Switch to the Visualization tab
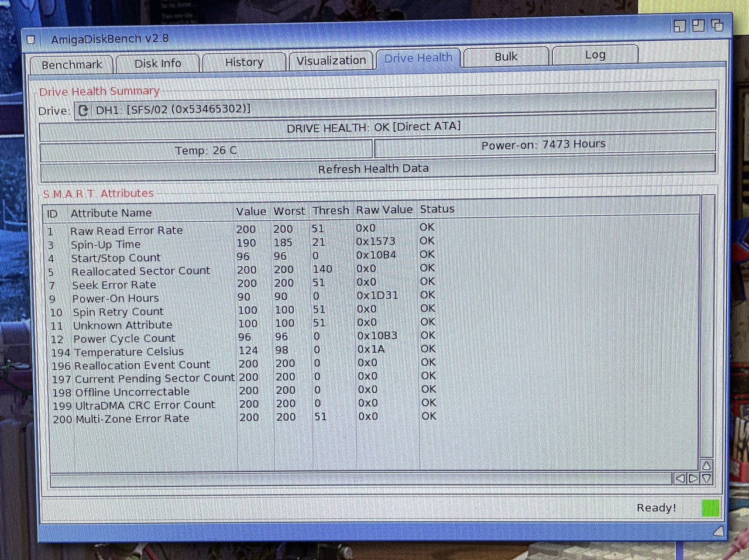 [331, 60]
